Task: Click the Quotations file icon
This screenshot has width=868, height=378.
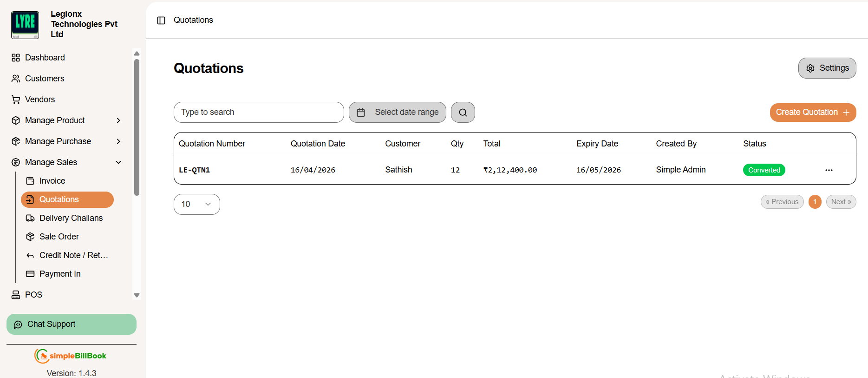Action: (30, 199)
